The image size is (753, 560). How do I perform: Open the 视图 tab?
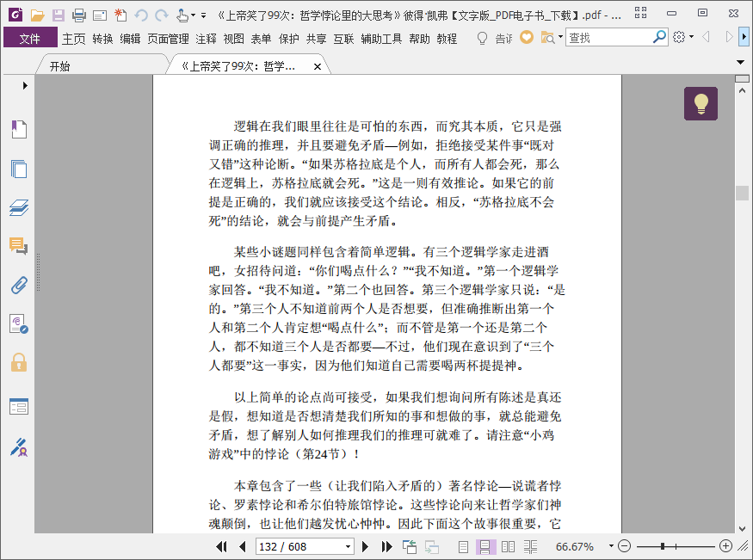234,39
